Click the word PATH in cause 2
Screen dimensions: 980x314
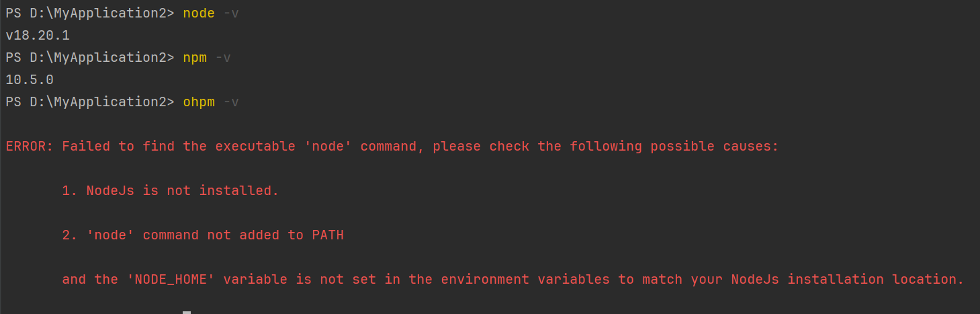pyautogui.click(x=328, y=235)
